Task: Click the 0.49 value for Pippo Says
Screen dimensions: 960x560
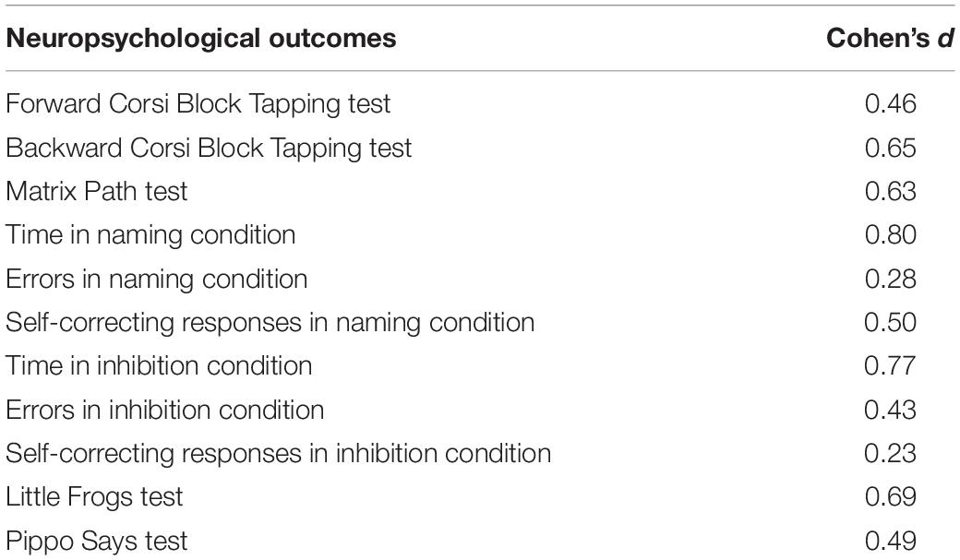Action: click(890, 541)
